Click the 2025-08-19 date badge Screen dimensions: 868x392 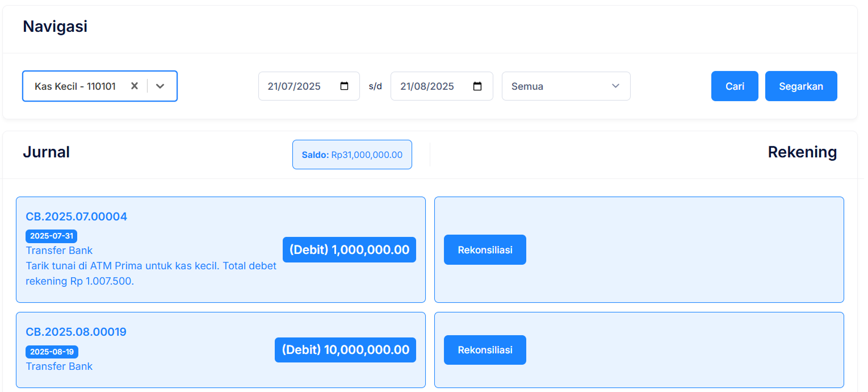click(52, 352)
